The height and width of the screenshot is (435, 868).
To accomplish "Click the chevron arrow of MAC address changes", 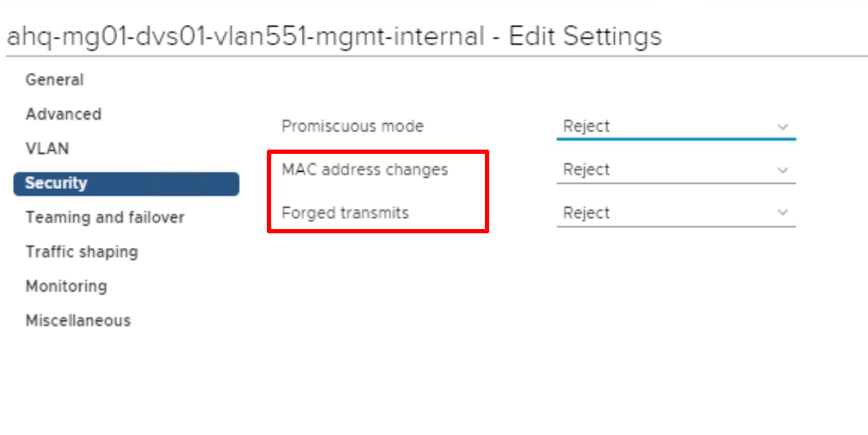I will point(782,170).
